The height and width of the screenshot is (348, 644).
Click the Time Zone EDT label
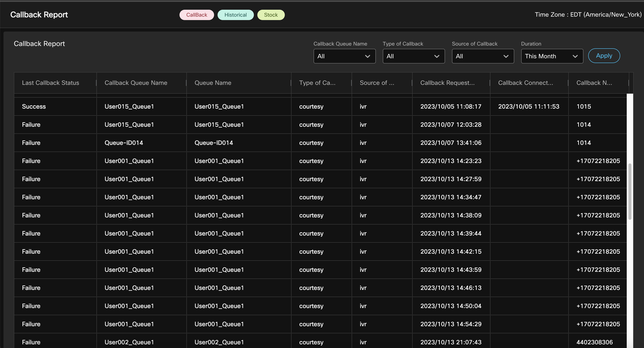tap(588, 14)
